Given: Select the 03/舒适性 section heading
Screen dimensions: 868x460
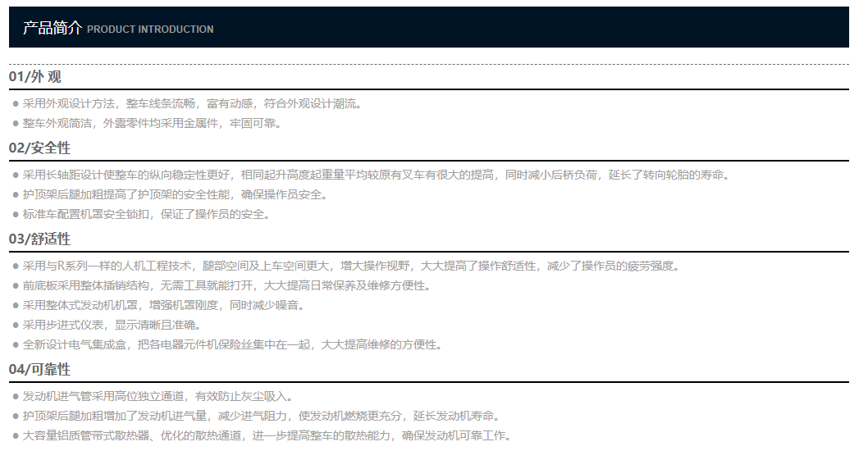Looking at the screenshot, I should pos(39,239).
